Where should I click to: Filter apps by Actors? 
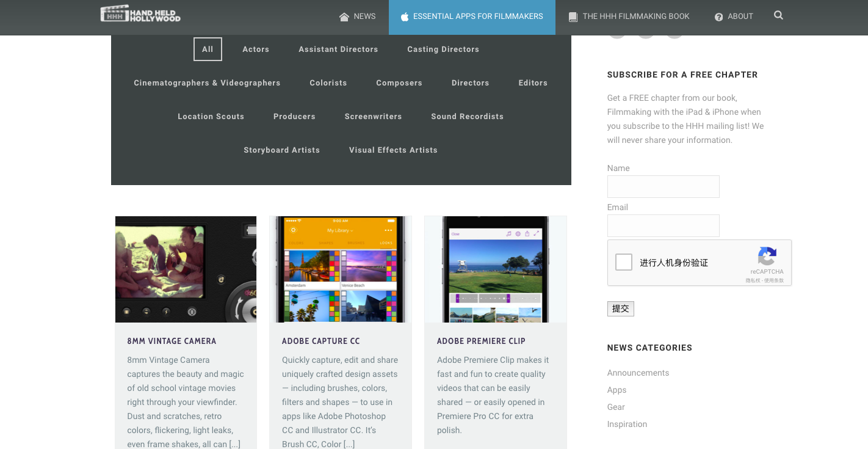[256, 49]
